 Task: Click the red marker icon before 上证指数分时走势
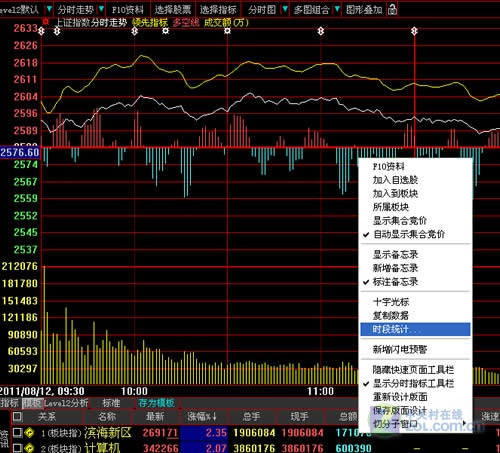(46, 22)
